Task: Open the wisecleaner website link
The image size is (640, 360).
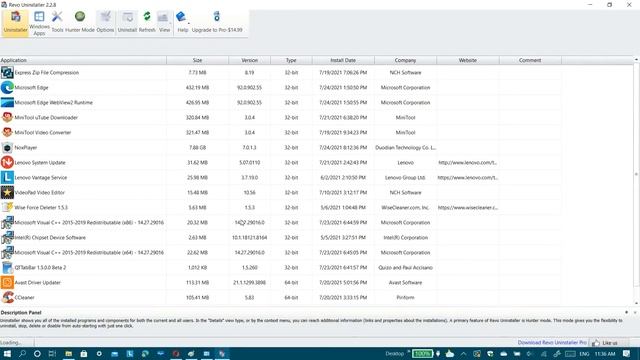Action: pos(467,207)
